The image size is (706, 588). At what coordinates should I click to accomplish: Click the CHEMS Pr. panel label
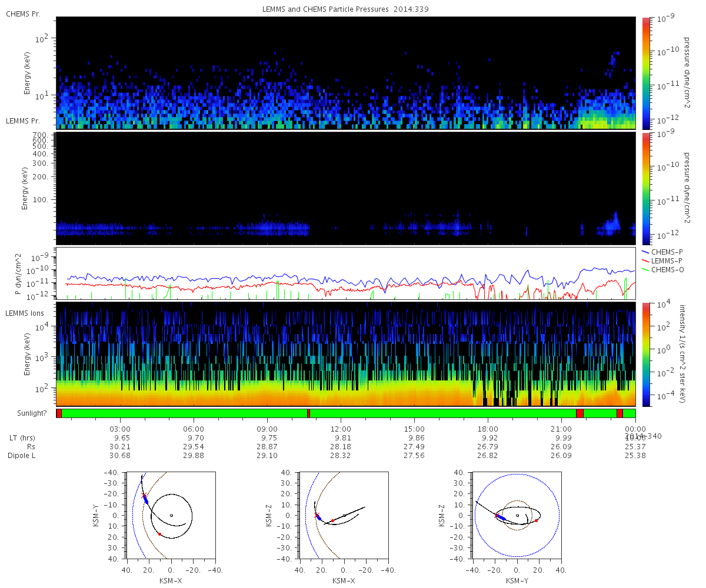(24, 14)
